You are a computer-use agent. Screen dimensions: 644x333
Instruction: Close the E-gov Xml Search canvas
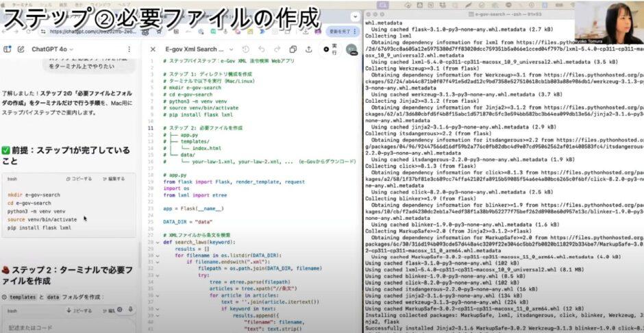(x=153, y=49)
